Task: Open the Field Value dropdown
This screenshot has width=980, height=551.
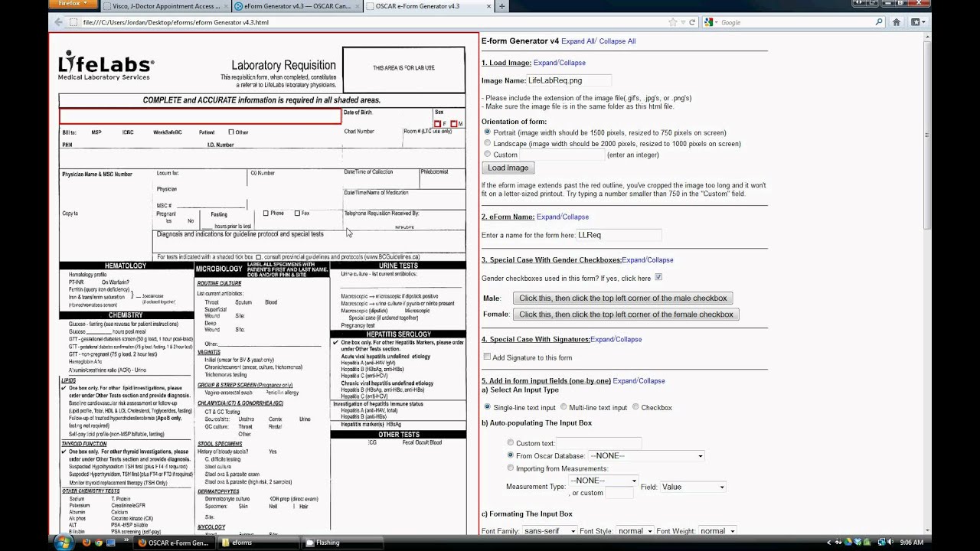Action: pos(693,487)
